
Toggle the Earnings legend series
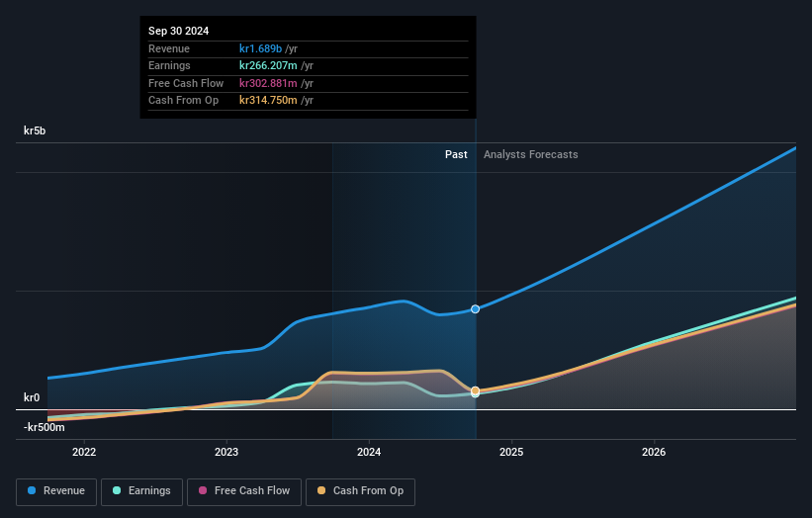pyautogui.click(x=141, y=491)
